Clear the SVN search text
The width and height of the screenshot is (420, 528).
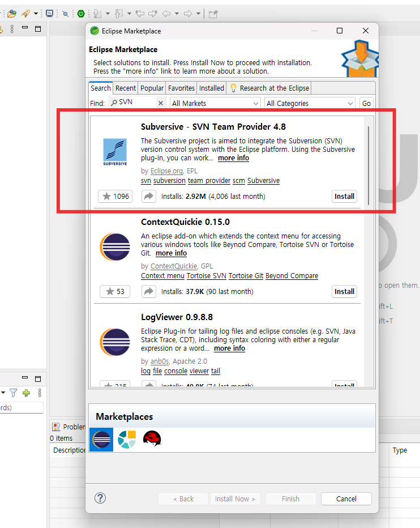click(x=161, y=103)
